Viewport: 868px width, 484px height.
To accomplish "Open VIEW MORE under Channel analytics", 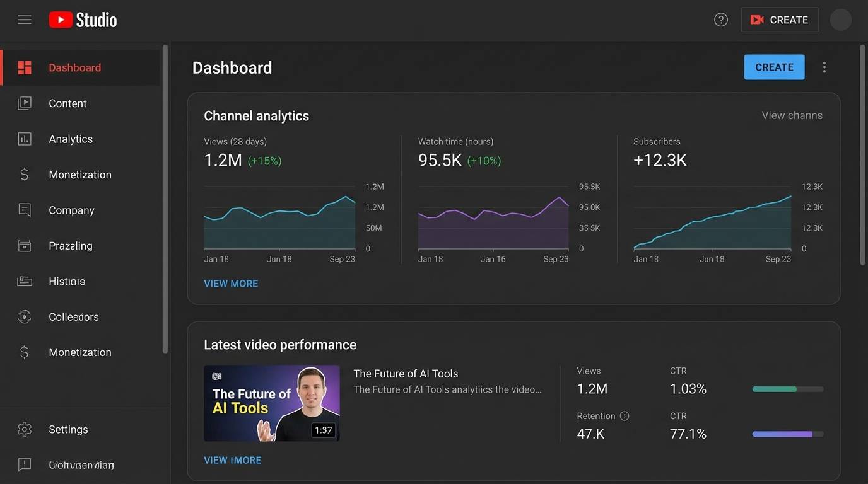I will point(231,284).
